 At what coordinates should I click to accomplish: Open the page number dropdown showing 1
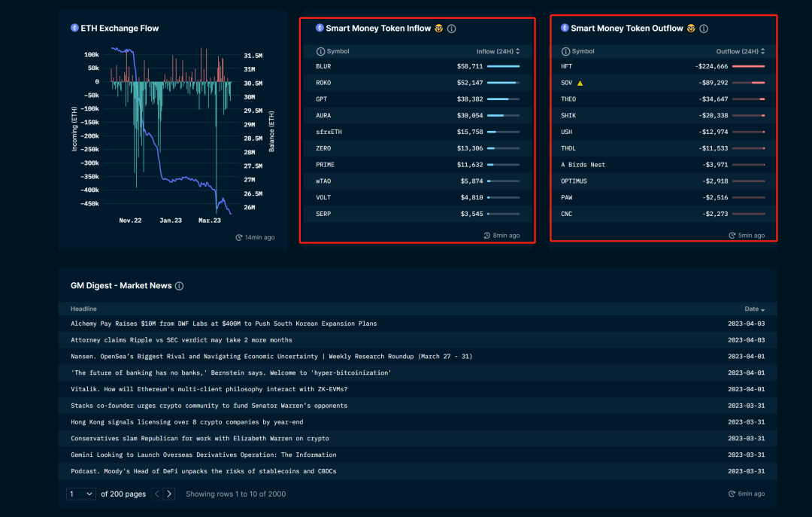81,494
